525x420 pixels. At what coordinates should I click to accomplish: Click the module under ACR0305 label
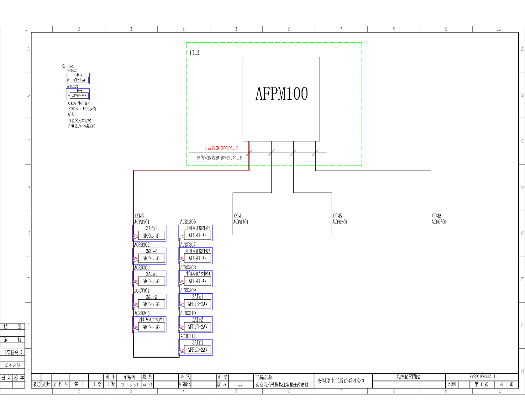pyautogui.click(x=149, y=325)
